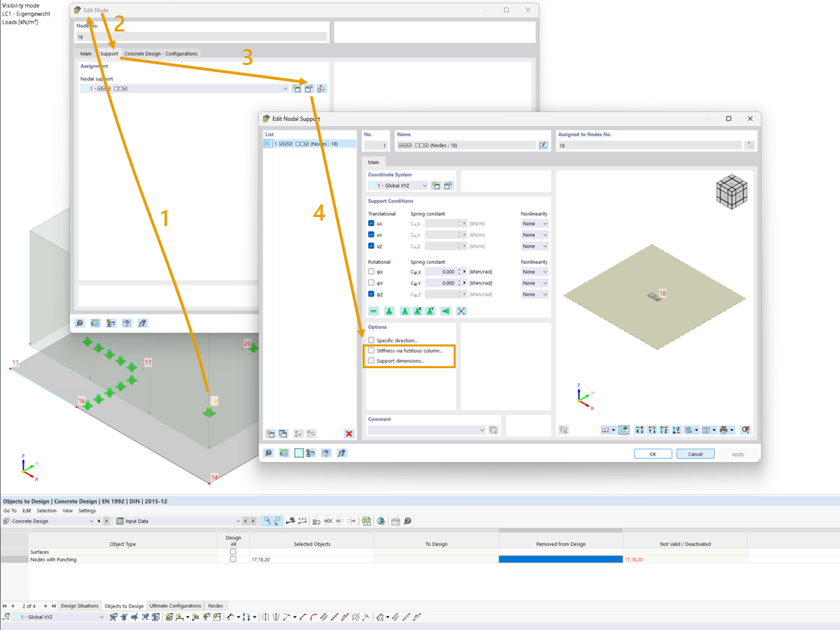Open the Nonlinearity dropdown for uX translation
This screenshot has width=840, height=630.
(534, 223)
